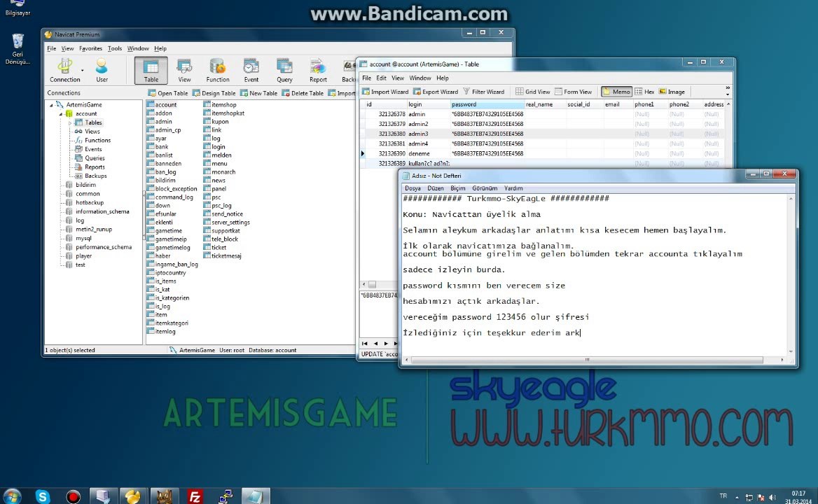This screenshot has height=504, width=818.
Task: Open Navicat Tools menu
Action: (115, 48)
